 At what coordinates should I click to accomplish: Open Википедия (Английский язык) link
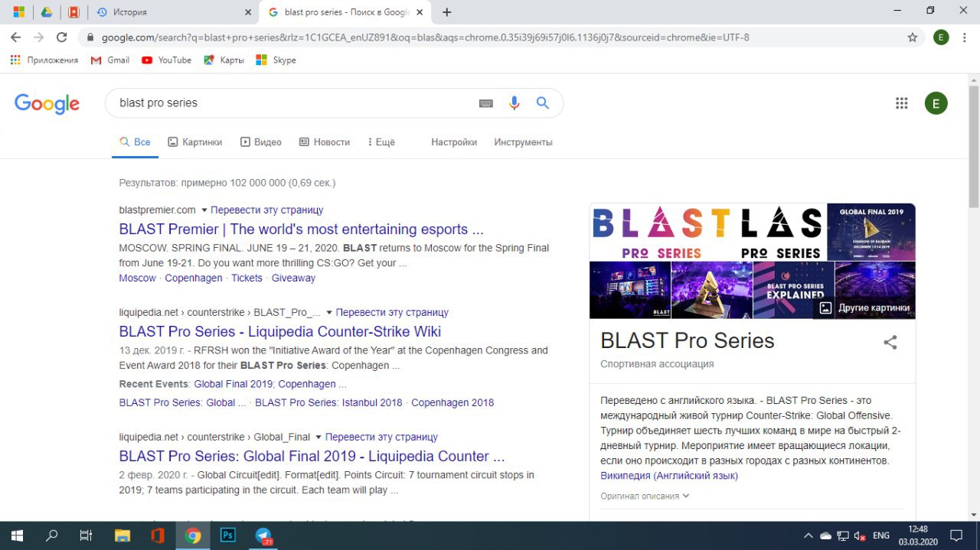[669, 476]
